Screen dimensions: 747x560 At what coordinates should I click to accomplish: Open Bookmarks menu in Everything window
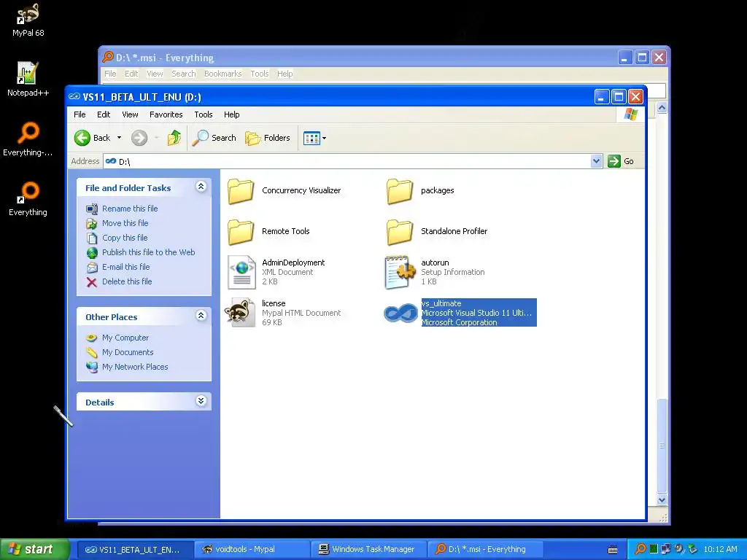click(x=223, y=74)
